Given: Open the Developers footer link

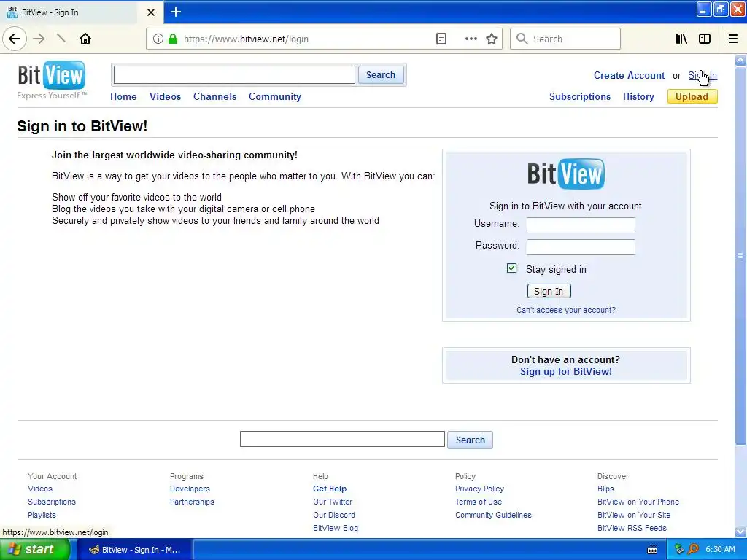Looking at the screenshot, I should click(190, 489).
